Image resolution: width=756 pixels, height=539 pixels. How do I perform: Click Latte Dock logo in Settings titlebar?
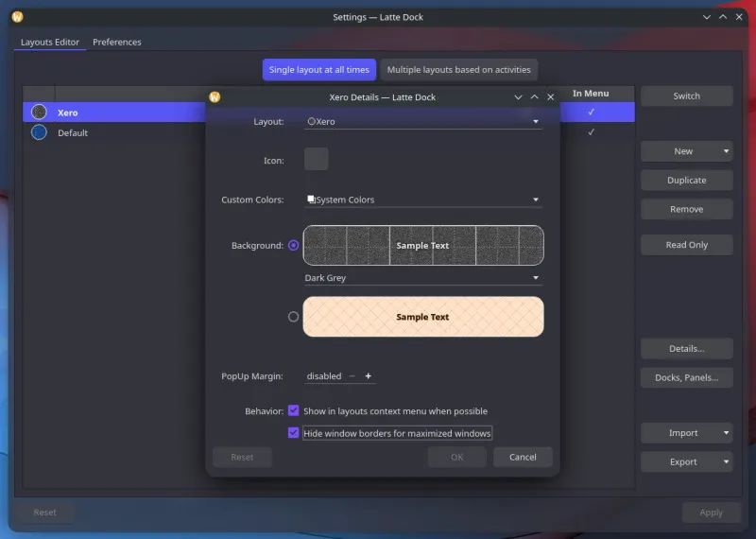pos(17,17)
